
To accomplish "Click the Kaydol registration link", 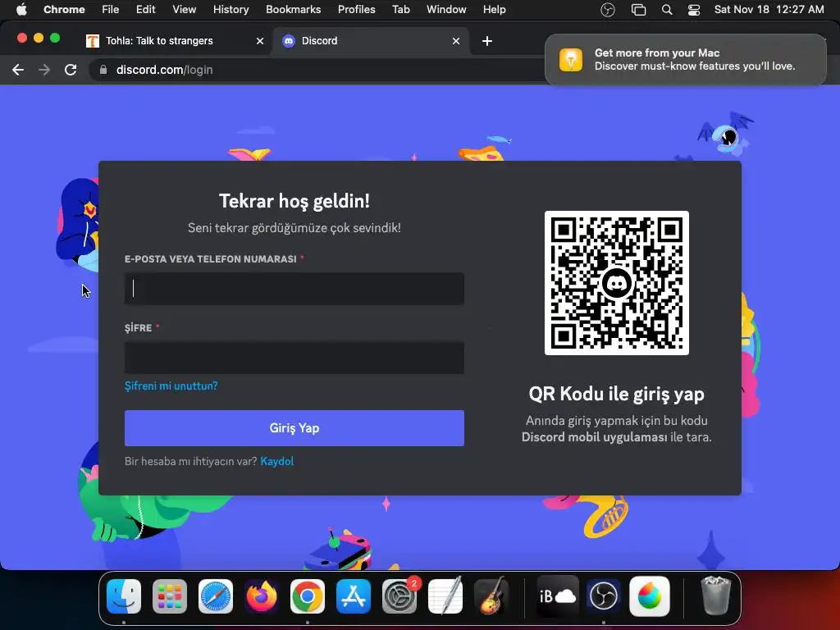I will (277, 461).
